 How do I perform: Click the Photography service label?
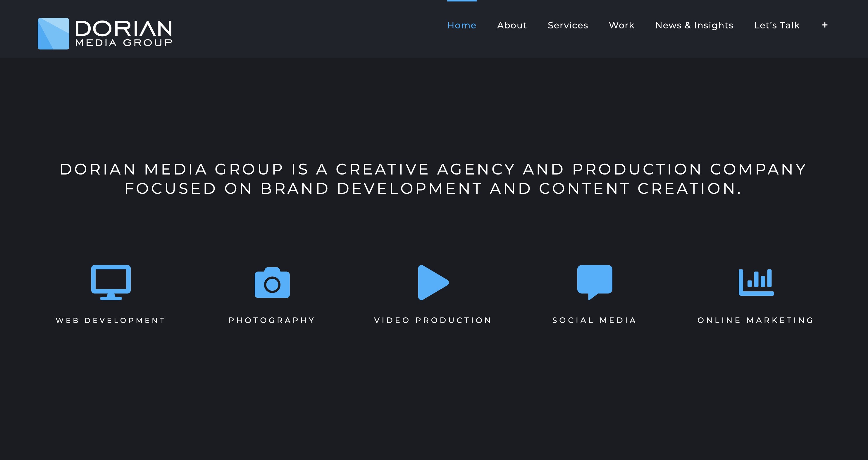(x=272, y=320)
